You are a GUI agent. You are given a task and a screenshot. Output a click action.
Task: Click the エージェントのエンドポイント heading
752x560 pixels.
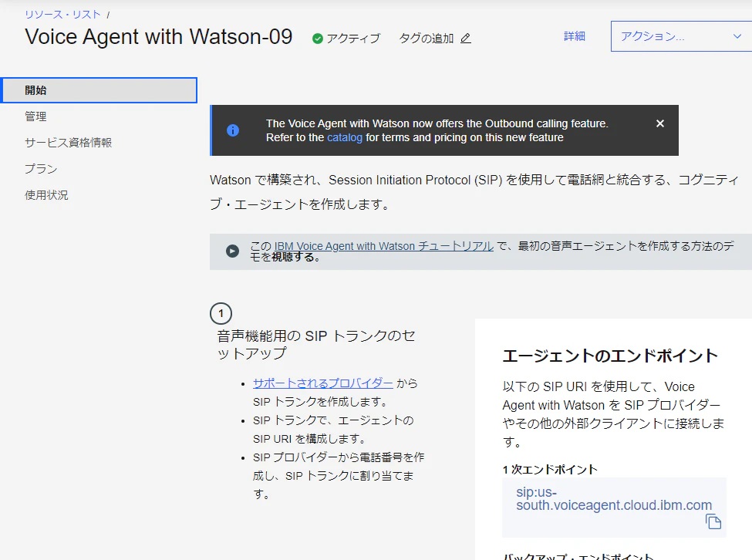coord(610,356)
